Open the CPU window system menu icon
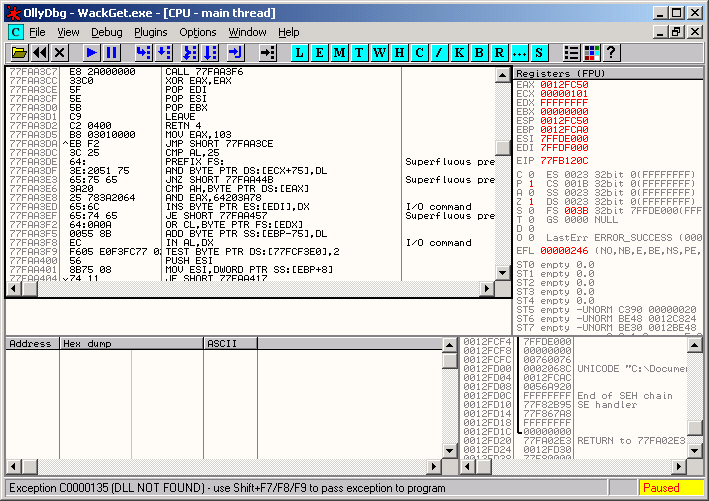This screenshot has width=709, height=501. 16,32
